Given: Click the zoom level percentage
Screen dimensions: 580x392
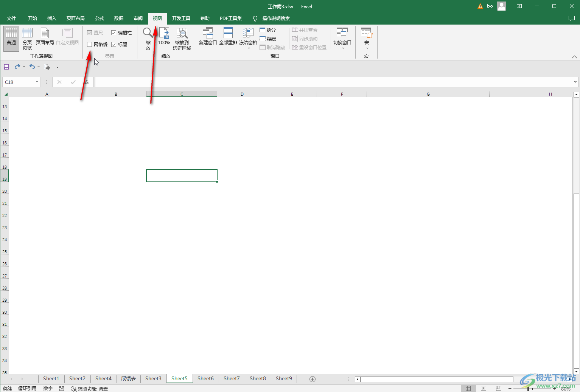Looking at the screenshot, I should [566, 389].
